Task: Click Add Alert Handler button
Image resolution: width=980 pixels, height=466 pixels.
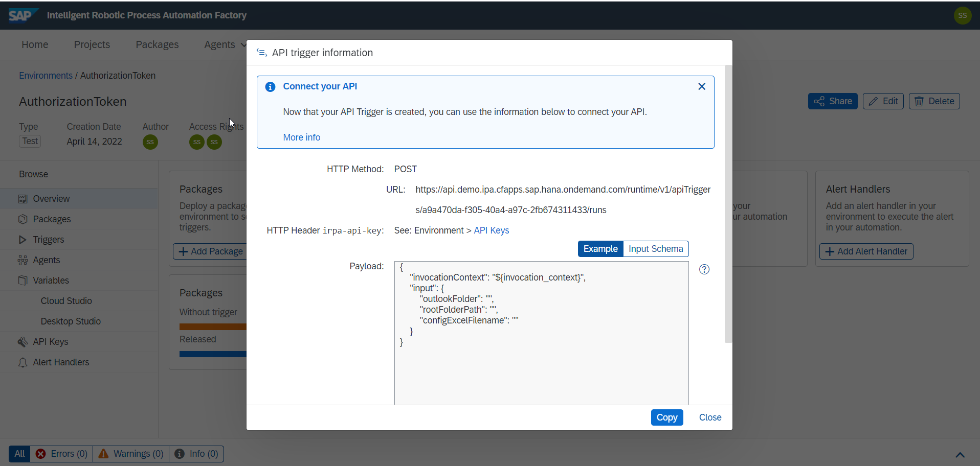Action: (x=866, y=251)
